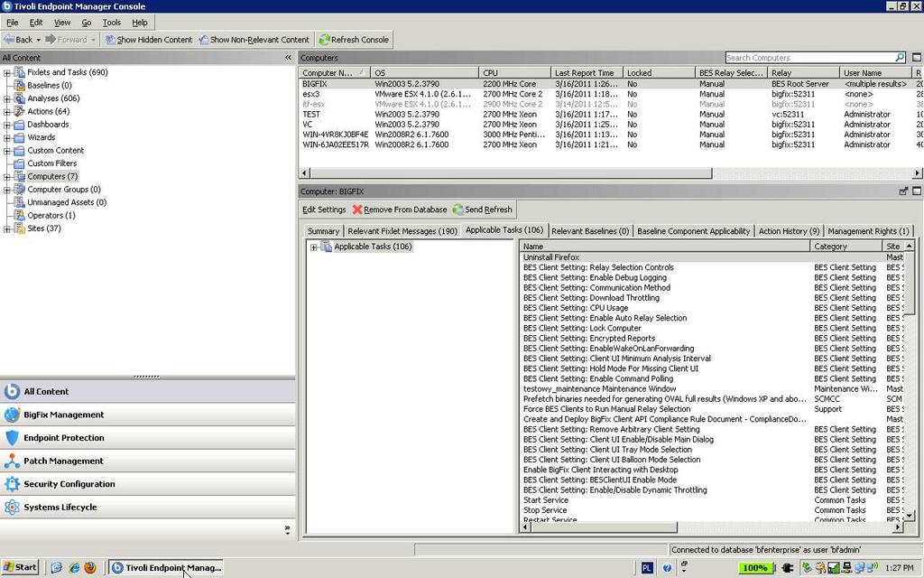Click the Search Computers input field
The height and width of the screenshot is (578, 924).
[x=809, y=57]
